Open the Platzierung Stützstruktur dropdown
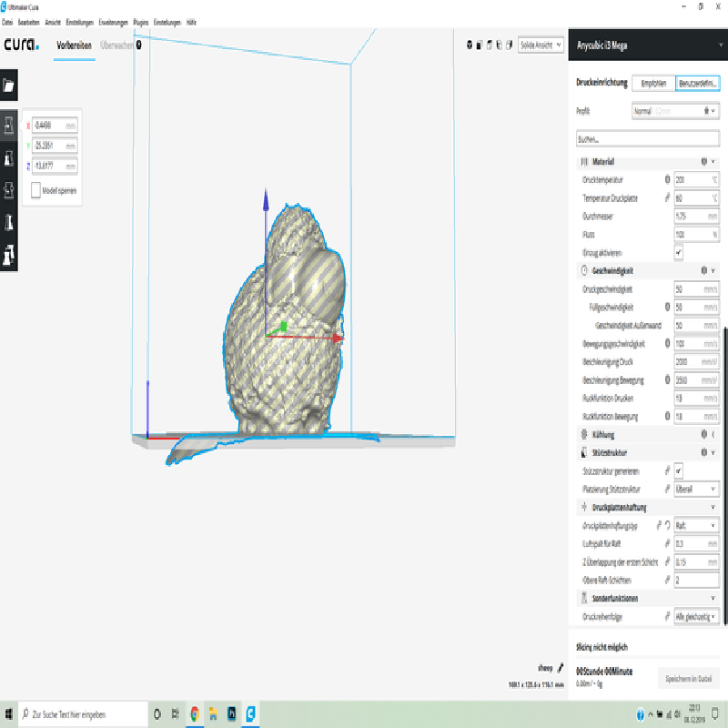The width and height of the screenshot is (728, 728). [x=696, y=489]
